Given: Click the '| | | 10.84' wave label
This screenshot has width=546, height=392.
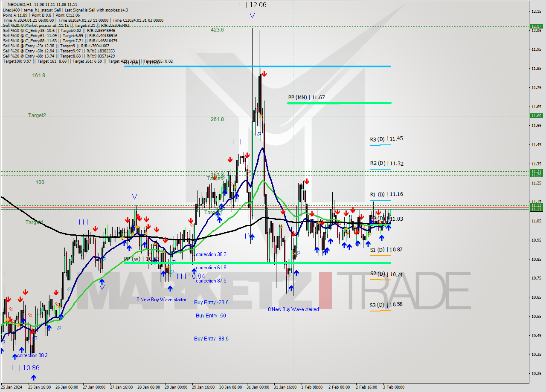Looking at the screenshot, I should 191,276.
